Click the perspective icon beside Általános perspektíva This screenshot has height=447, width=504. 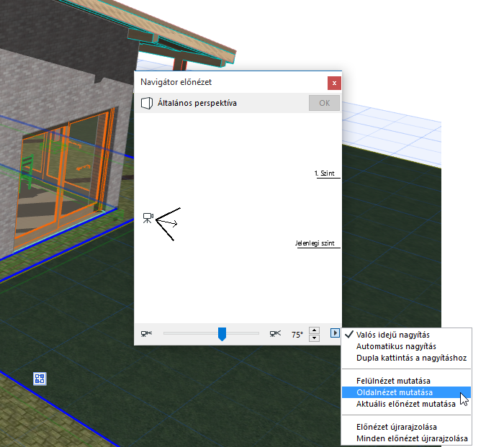pos(147,103)
